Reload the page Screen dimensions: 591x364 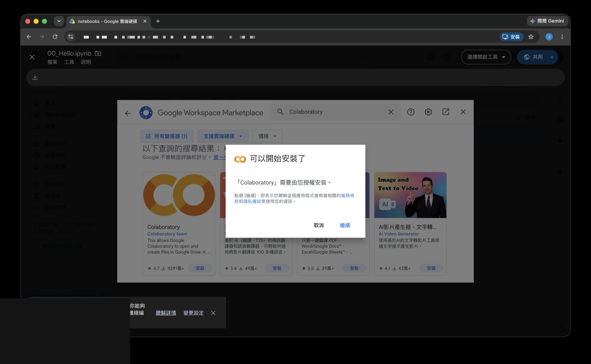[x=55, y=37]
